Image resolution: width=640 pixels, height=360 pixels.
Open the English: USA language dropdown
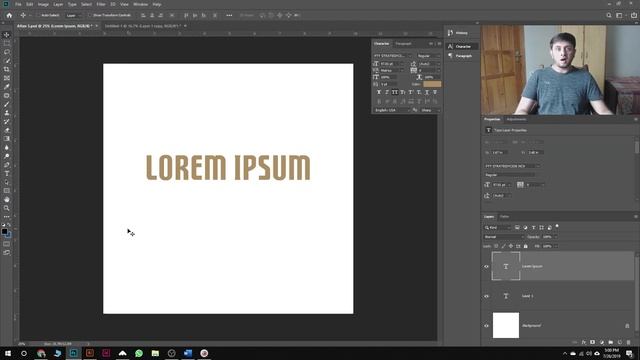pyautogui.click(x=392, y=110)
